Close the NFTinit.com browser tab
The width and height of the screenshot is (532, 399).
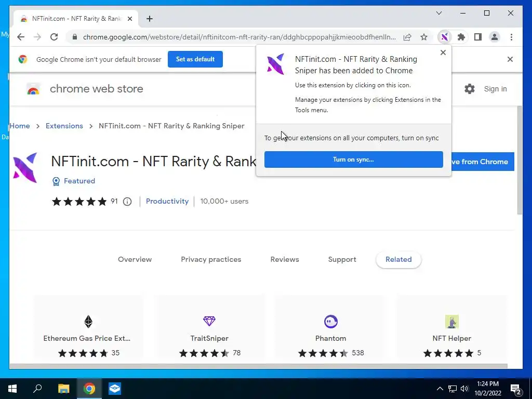(x=129, y=19)
